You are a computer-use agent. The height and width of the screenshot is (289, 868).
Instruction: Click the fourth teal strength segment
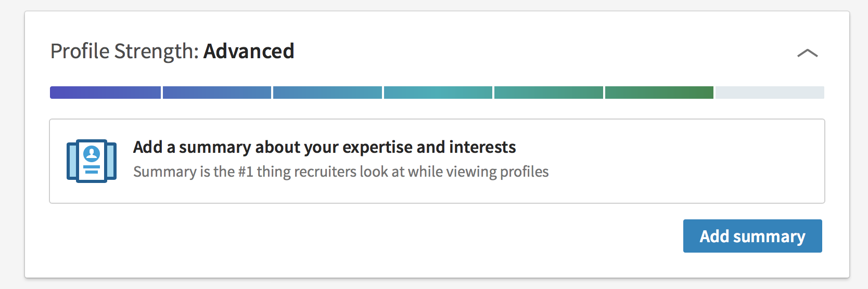(x=438, y=93)
